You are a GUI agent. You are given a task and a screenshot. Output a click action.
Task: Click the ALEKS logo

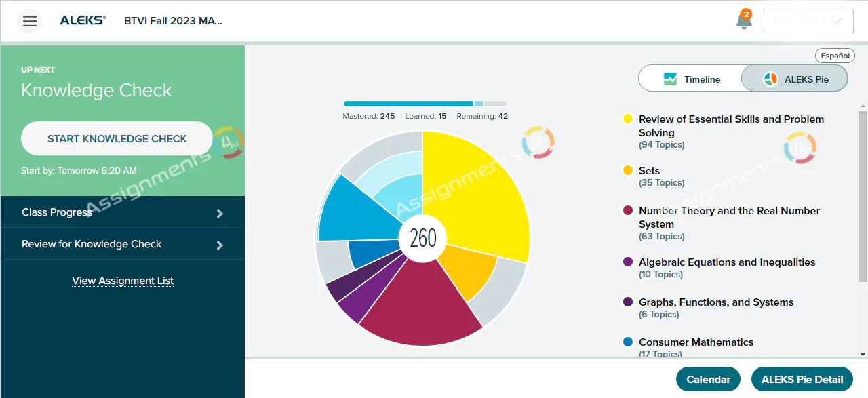(83, 20)
